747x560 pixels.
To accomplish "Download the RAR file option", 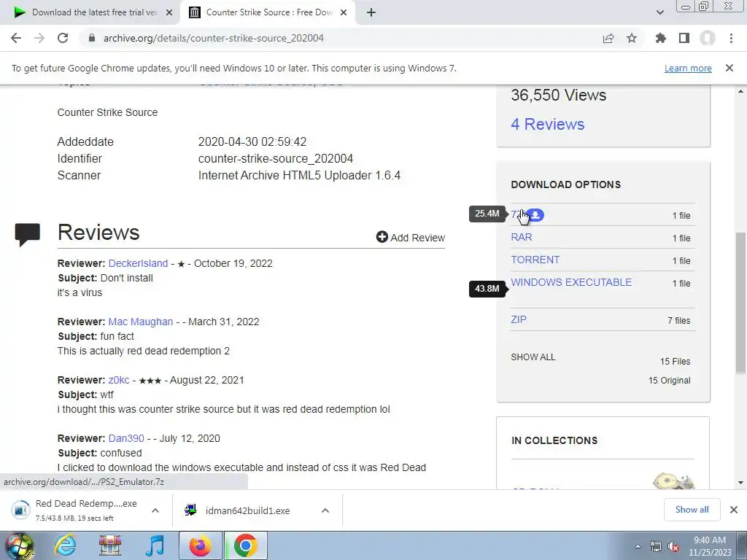I will point(522,237).
